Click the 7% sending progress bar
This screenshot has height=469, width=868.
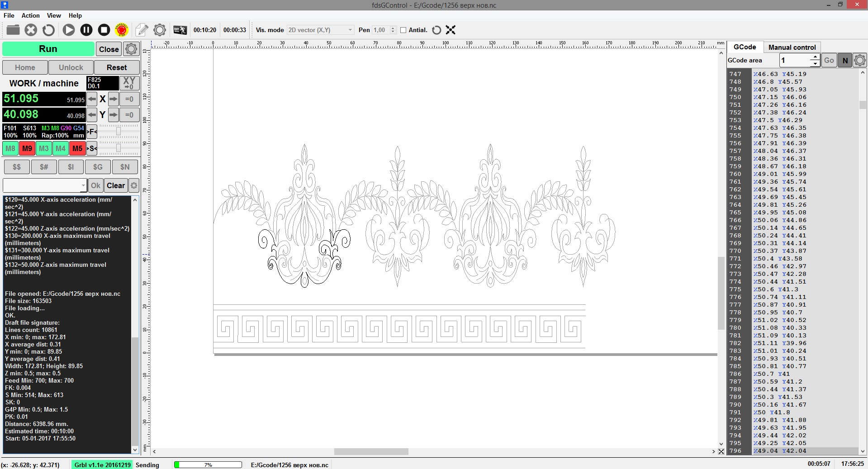click(x=208, y=465)
